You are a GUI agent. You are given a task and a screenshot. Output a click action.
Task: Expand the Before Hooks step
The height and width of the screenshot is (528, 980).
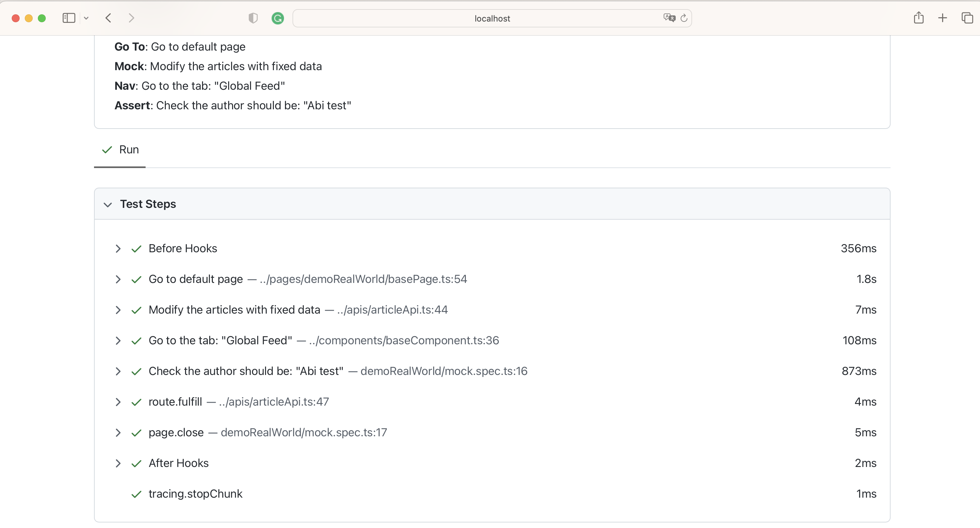click(118, 249)
